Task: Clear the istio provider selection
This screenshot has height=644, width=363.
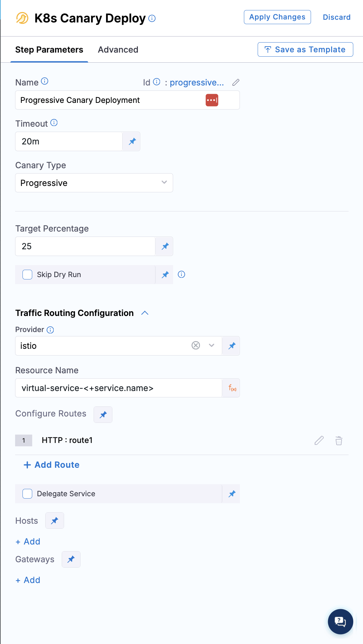Action: 196,345
